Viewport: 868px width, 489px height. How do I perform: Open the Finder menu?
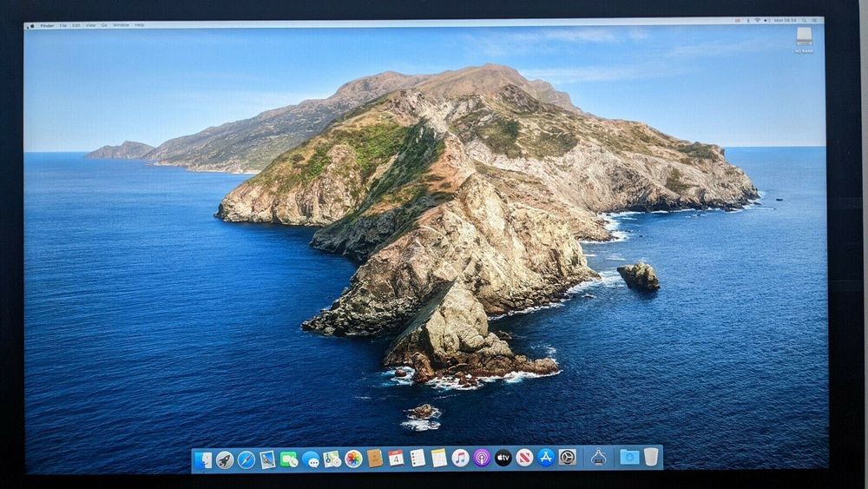click(x=47, y=25)
